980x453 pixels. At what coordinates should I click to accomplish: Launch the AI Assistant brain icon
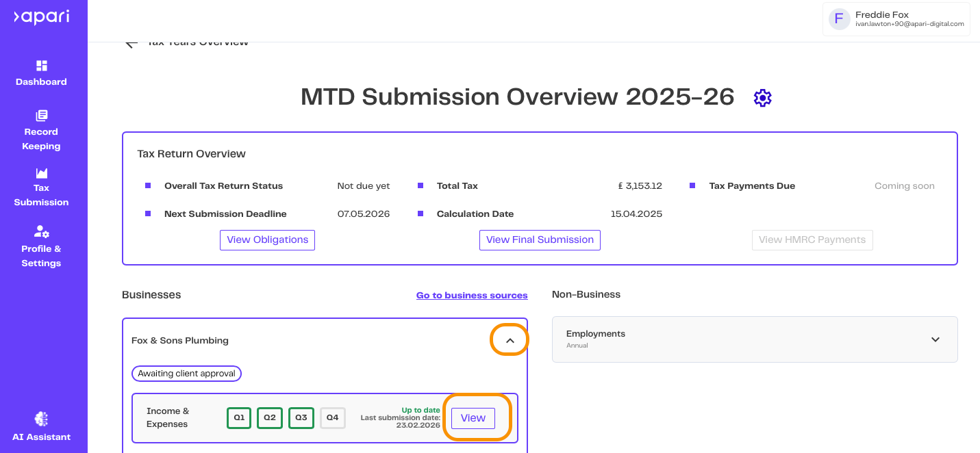41,419
